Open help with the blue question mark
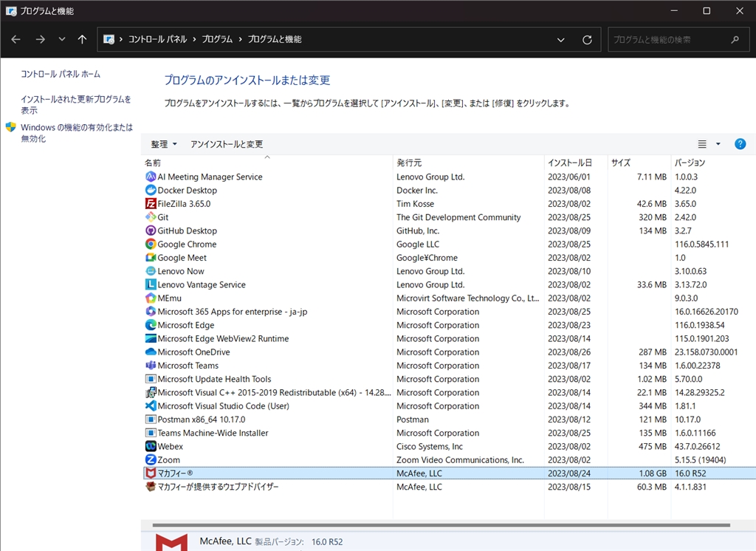Screen dimensions: 756x551 740,144
